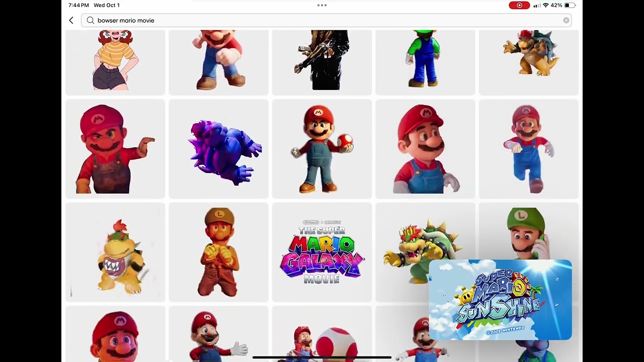Tap the 42% battery percentage text
644x362 pixels.
pyautogui.click(x=556, y=5)
